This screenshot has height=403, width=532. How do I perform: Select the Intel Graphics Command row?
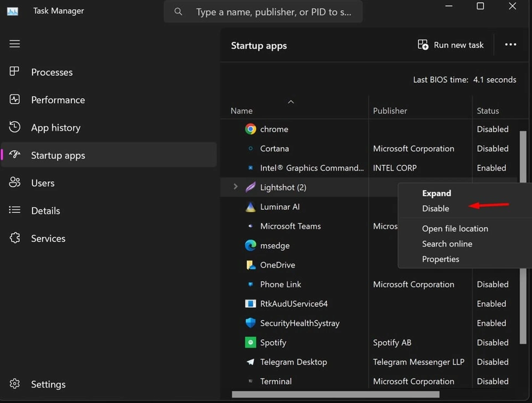coord(369,168)
